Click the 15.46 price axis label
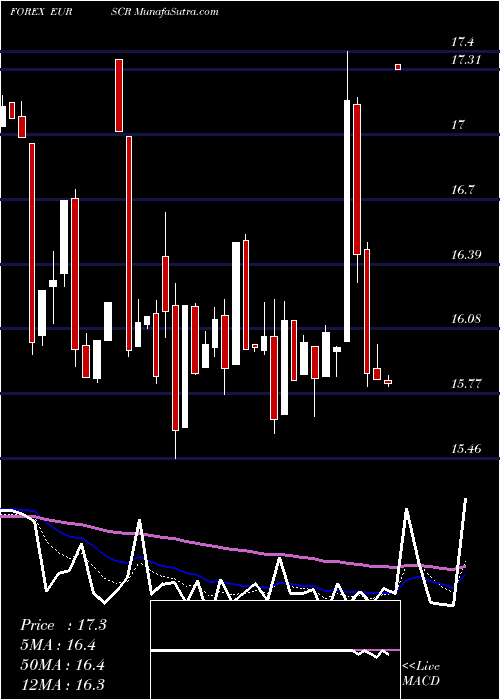The image size is (500, 700). click(x=466, y=449)
